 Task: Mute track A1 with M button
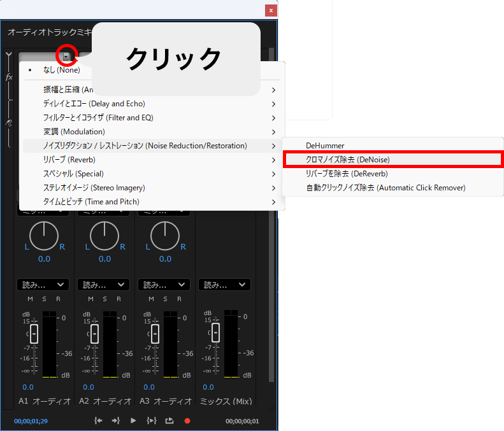point(30,299)
